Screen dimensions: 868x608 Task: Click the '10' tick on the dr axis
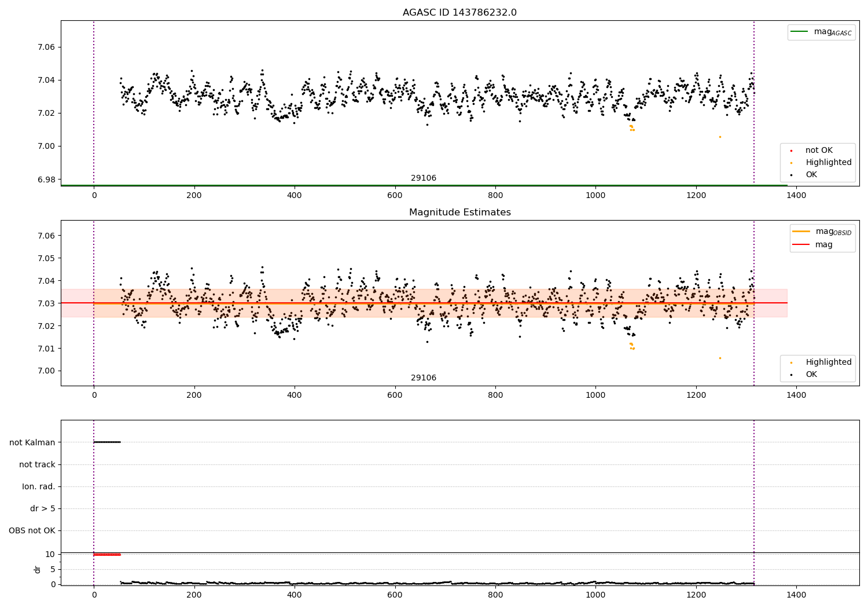tap(50, 554)
